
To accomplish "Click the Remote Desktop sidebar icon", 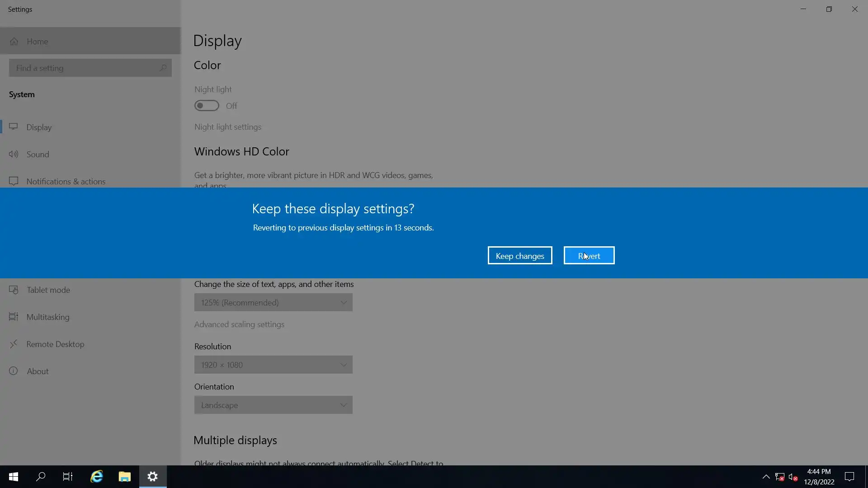I will coord(14,344).
